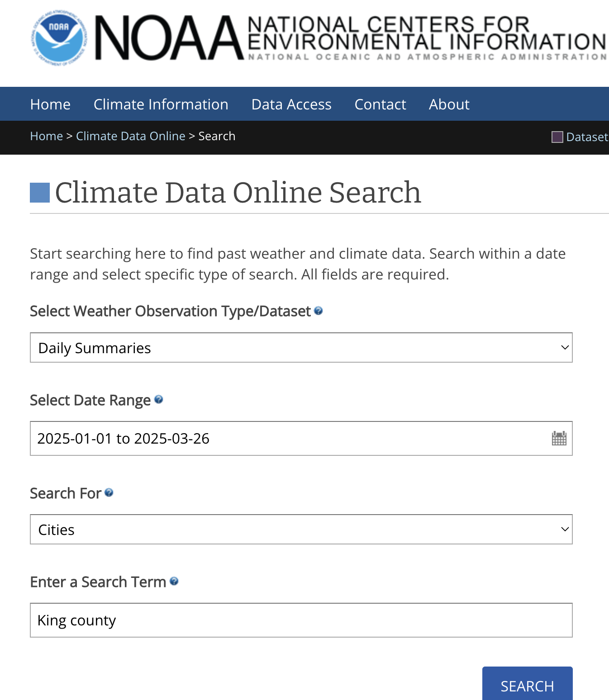The width and height of the screenshot is (609, 700).
Task: Follow the Climate Data Online breadcrumb link
Action: click(x=130, y=136)
